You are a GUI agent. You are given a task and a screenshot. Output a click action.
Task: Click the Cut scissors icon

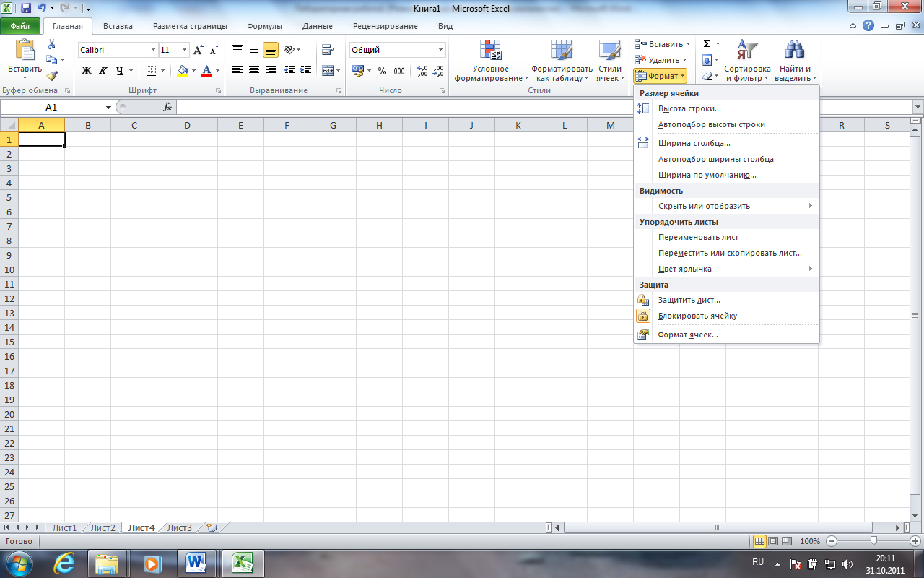tap(51, 45)
